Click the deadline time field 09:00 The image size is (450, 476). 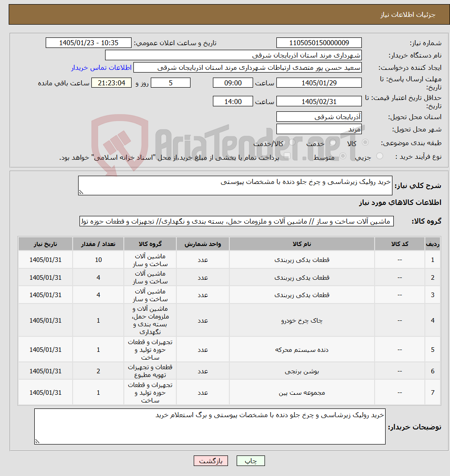(x=233, y=83)
